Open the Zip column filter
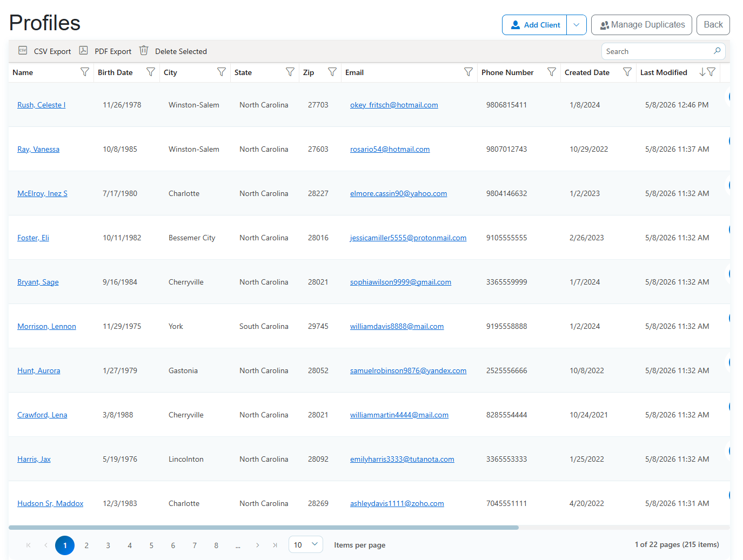Image resolution: width=743 pixels, height=560 pixels. pyautogui.click(x=332, y=72)
